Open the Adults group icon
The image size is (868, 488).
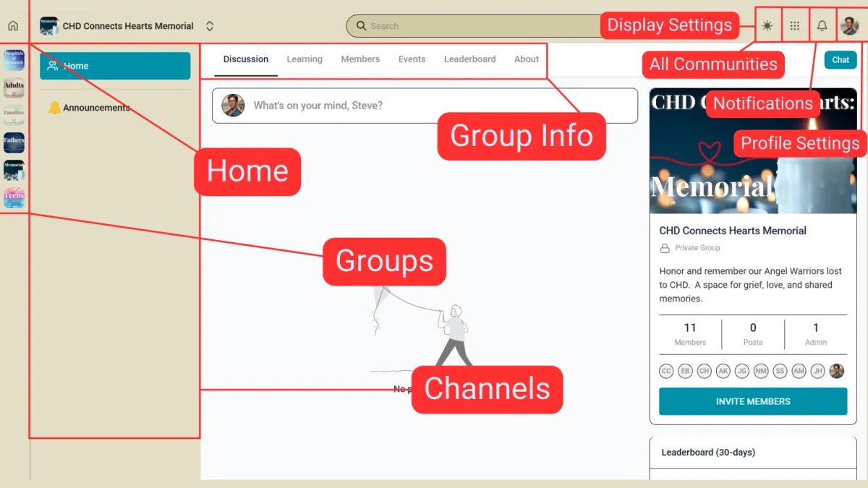tap(14, 87)
